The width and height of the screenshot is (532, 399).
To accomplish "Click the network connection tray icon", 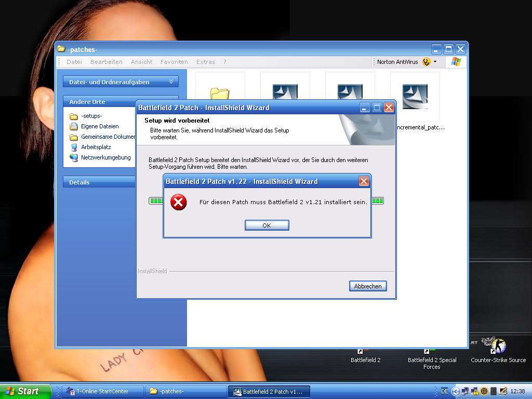I will pos(465,392).
